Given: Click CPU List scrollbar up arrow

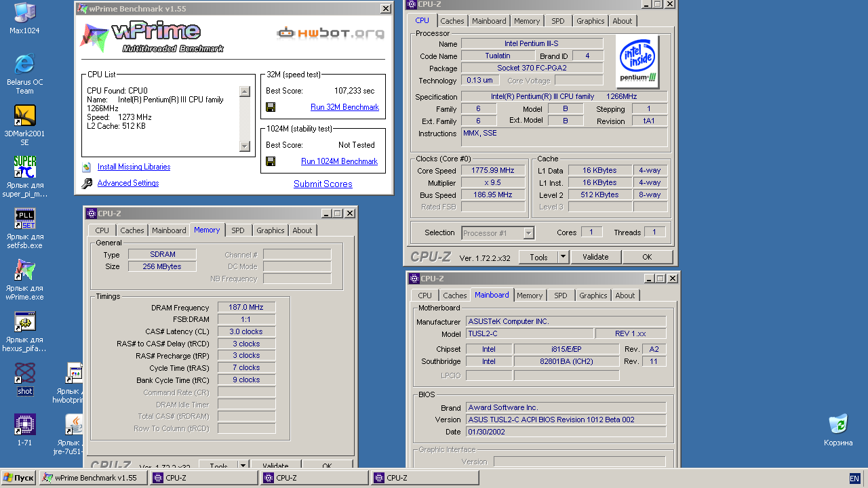Looking at the screenshot, I should point(245,91).
